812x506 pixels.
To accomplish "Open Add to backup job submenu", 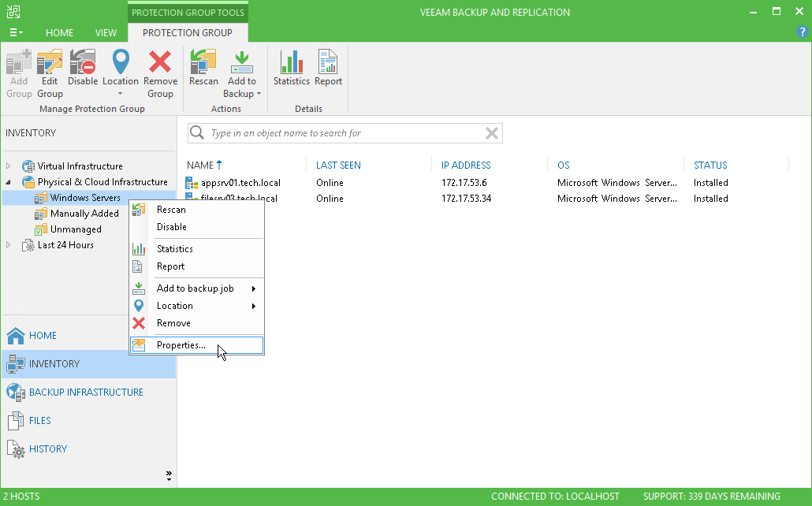I will point(197,288).
